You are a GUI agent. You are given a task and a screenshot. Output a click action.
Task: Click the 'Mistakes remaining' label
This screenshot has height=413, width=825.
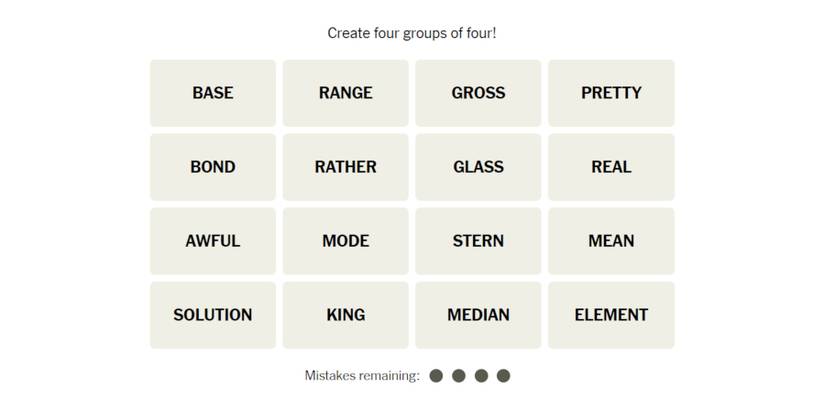pos(362,376)
